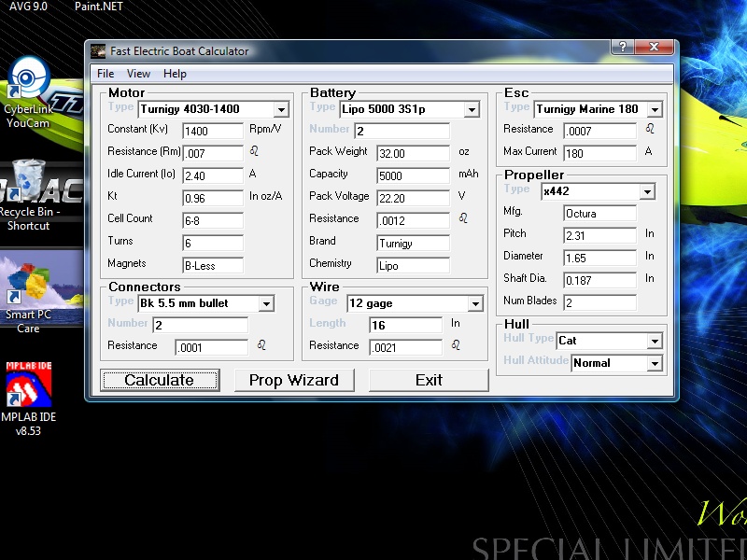
Task: Open the Smart PC Care desktop icon
Action: click(x=28, y=283)
